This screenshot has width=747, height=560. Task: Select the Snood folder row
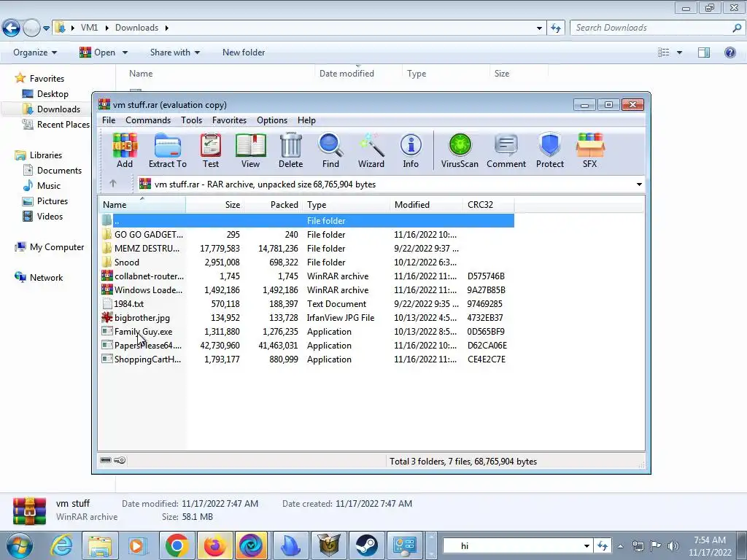pyautogui.click(x=307, y=262)
